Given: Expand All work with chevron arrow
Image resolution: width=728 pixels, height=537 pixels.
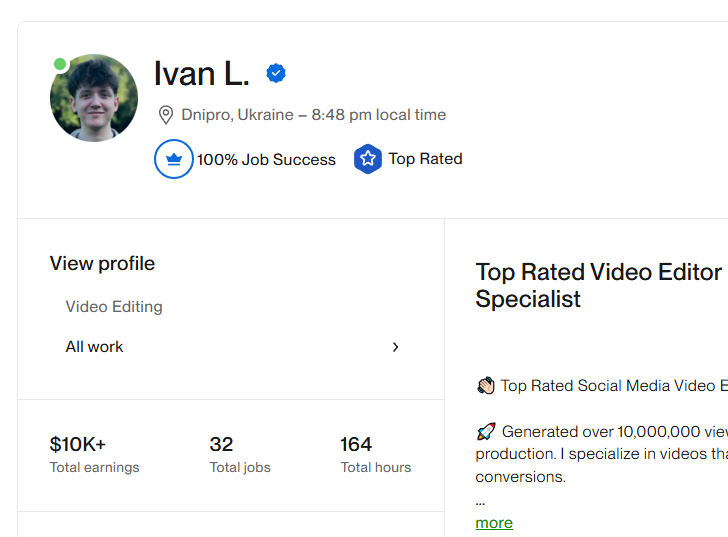Looking at the screenshot, I should (395, 347).
